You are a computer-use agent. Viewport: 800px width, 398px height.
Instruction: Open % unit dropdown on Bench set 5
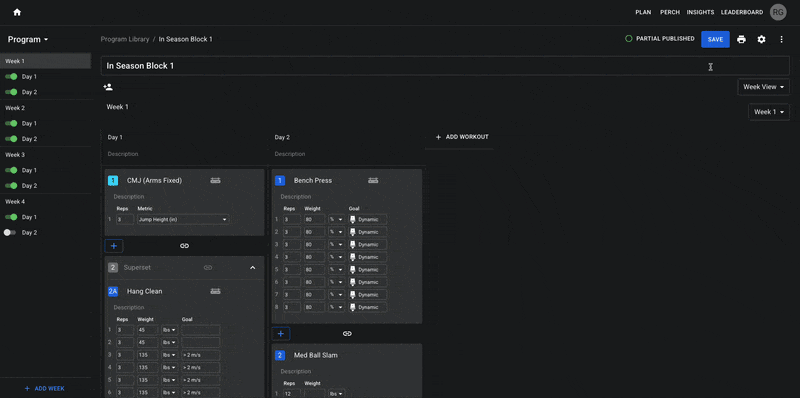tap(336, 269)
